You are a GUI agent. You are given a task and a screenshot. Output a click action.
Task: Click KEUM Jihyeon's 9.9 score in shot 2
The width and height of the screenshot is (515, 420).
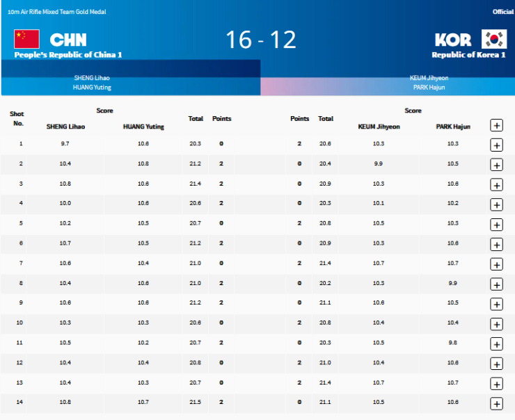click(x=379, y=163)
